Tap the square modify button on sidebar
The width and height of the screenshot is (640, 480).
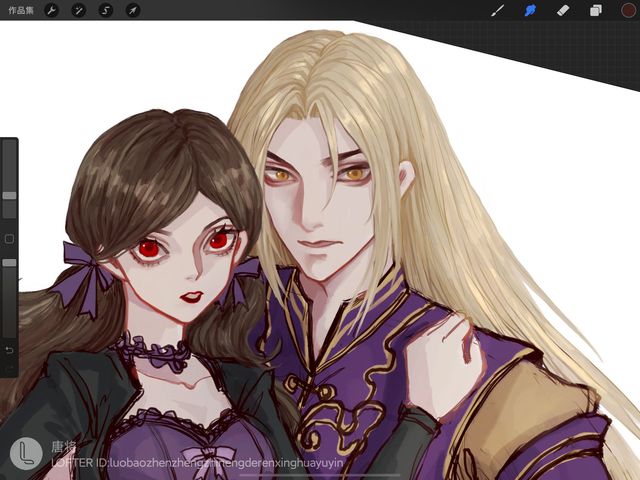(x=9, y=239)
